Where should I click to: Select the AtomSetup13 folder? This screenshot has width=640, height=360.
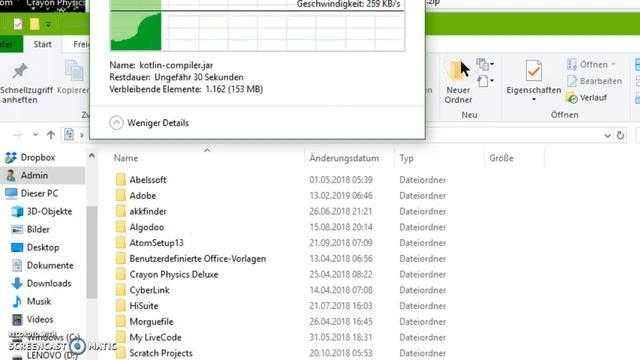click(156, 242)
